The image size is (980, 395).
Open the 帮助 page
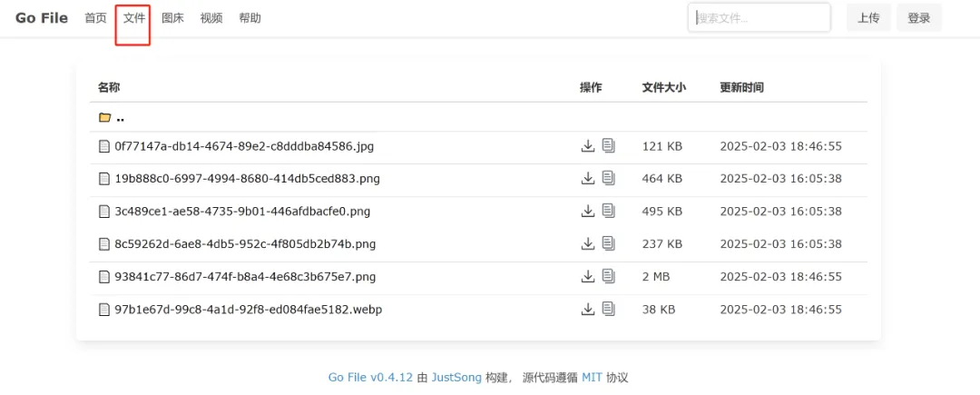click(250, 18)
